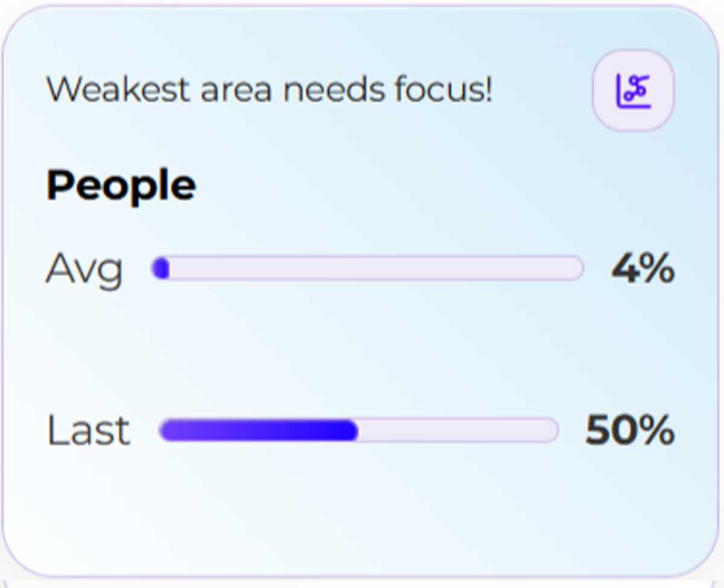Click the bold 'People' category title
Screen dimensions: 724x588
121,185
